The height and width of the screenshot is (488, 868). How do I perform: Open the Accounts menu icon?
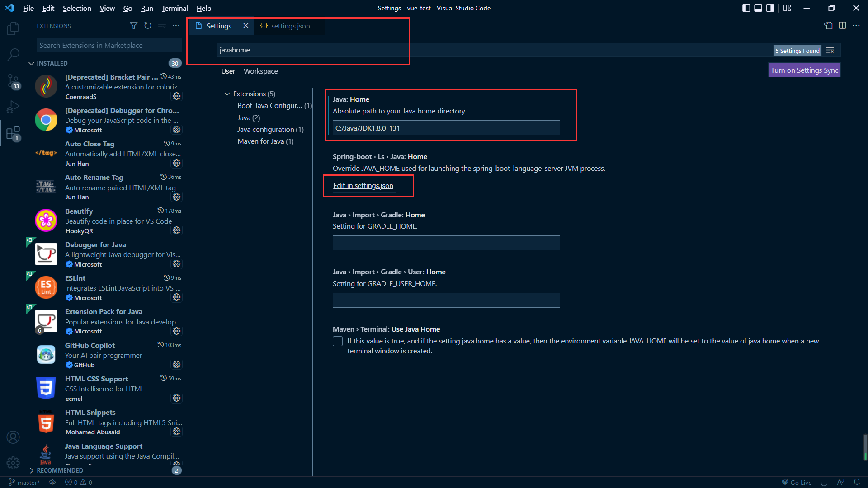click(13, 437)
